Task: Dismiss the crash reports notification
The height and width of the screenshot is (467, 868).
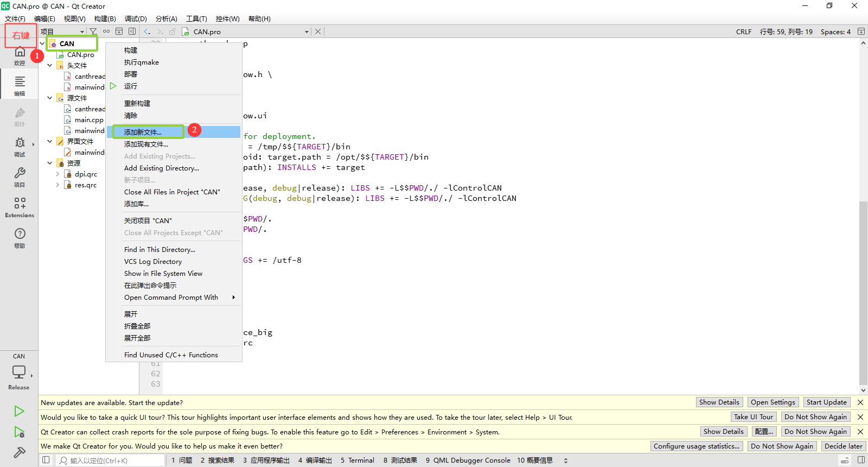Action: [x=860, y=432]
